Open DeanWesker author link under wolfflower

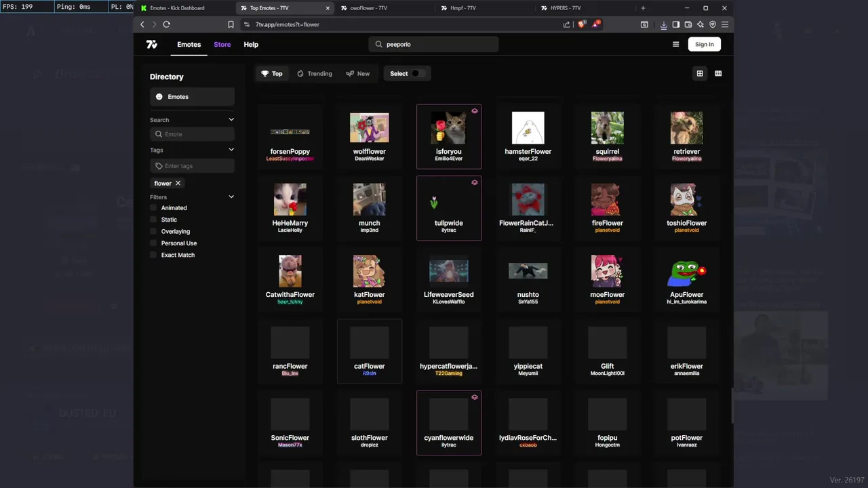[x=370, y=159]
